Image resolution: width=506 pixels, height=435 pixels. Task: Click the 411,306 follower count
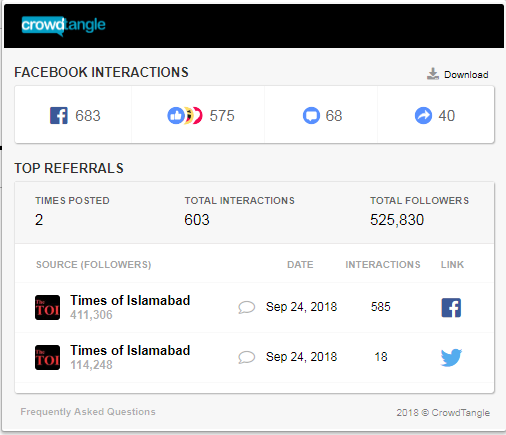point(91,315)
